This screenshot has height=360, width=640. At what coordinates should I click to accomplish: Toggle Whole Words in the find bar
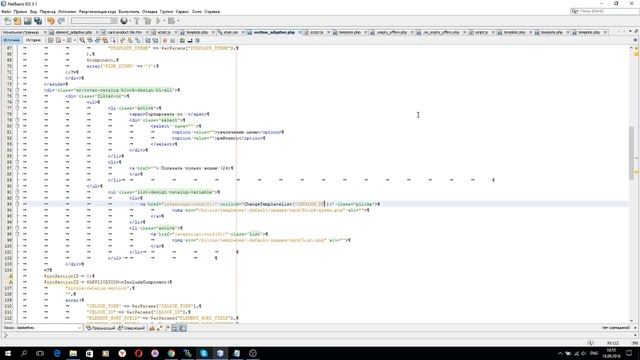159,328
